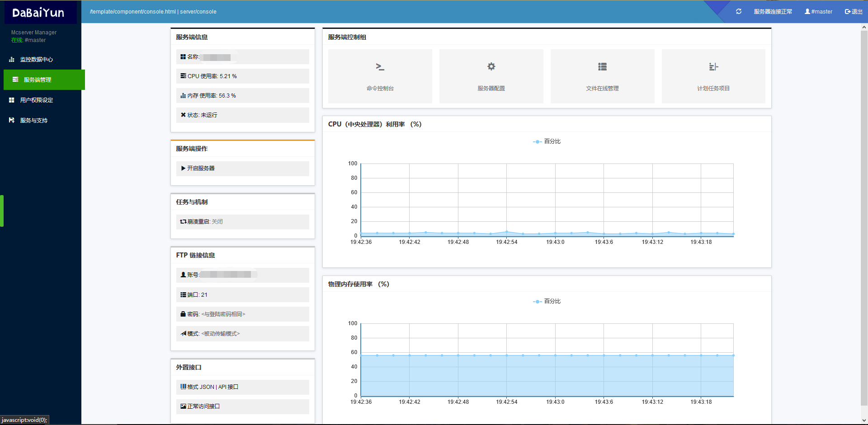Click the green handle on the left edge

tap(2, 210)
